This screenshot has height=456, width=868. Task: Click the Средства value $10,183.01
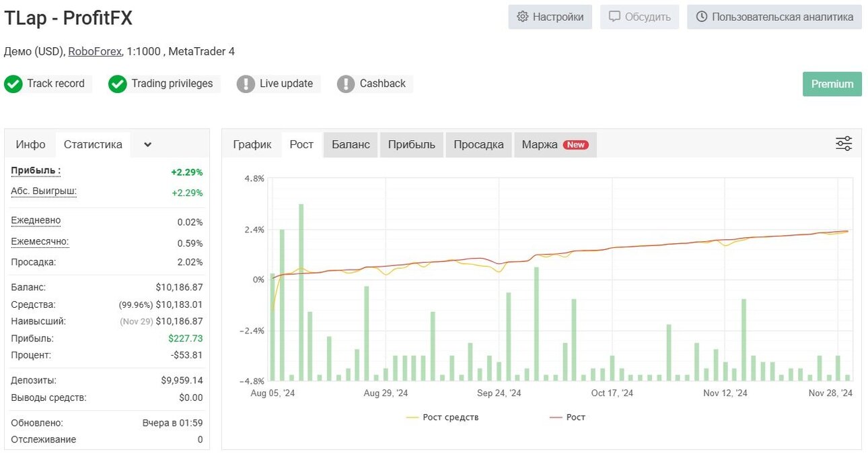tap(179, 305)
